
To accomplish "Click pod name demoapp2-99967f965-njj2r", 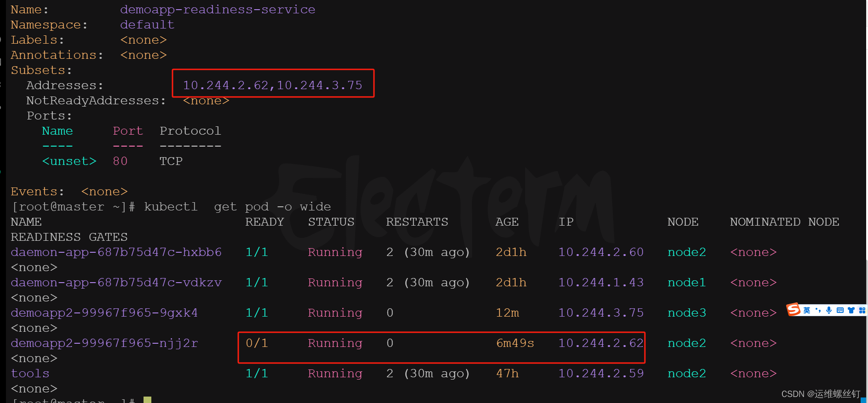I will 104,343.
